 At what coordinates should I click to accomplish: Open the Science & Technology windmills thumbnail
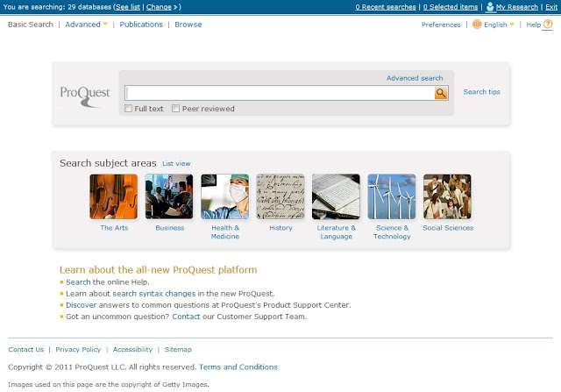click(x=392, y=196)
